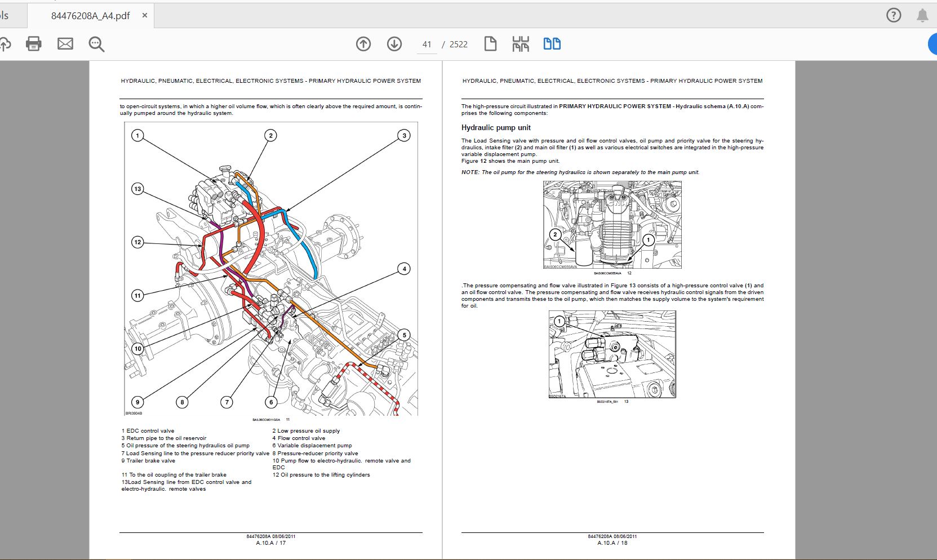Viewport: 937px width, 560px height.
Task: Click legend entry '1 EDC control valve'
Action: tap(148, 431)
